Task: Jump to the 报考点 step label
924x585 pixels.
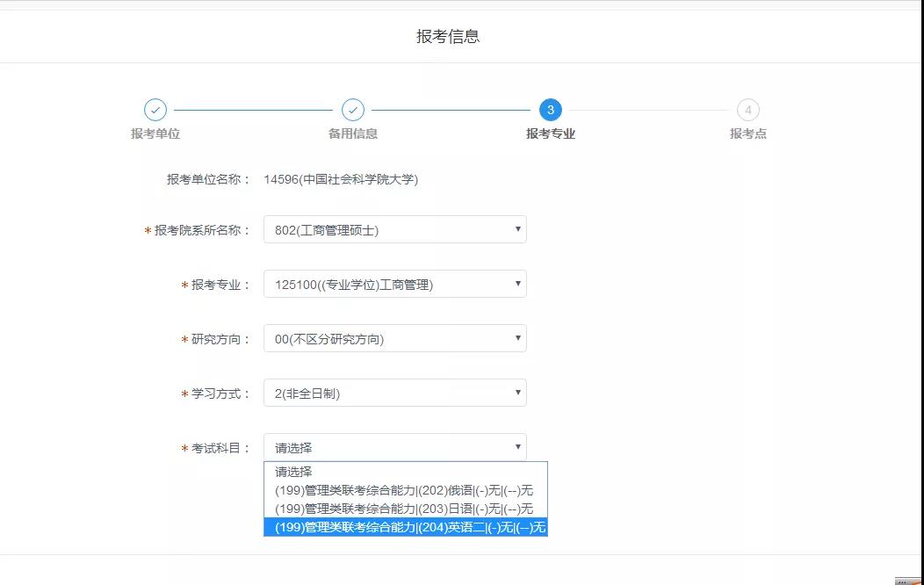Action: coord(748,134)
